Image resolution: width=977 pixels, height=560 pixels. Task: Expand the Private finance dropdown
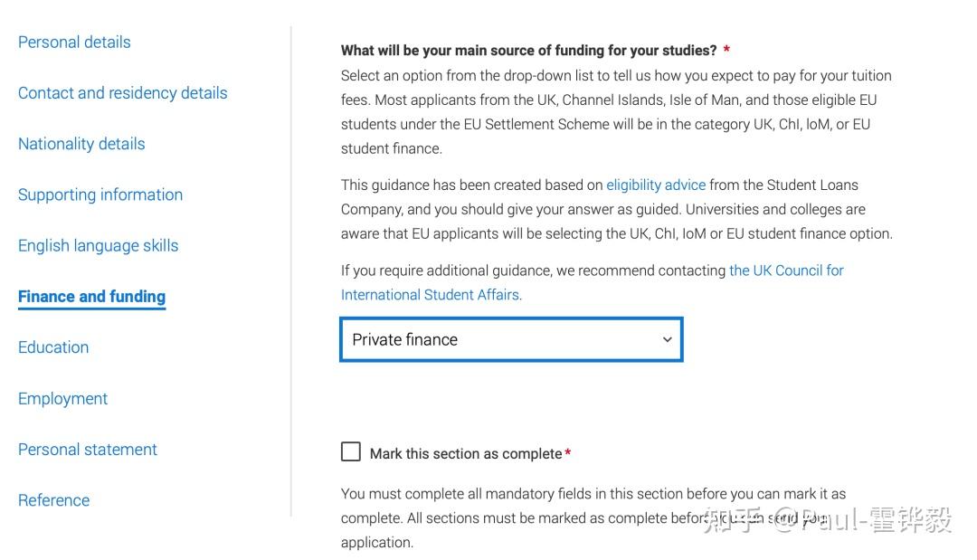pyautogui.click(x=511, y=339)
